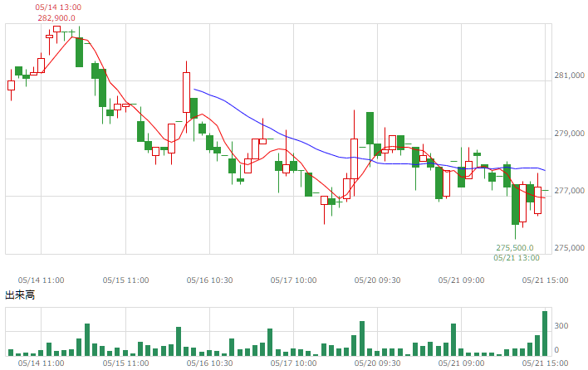
Task: Click the low-price timestamp "05/21 13:00"
Action: pos(517,258)
